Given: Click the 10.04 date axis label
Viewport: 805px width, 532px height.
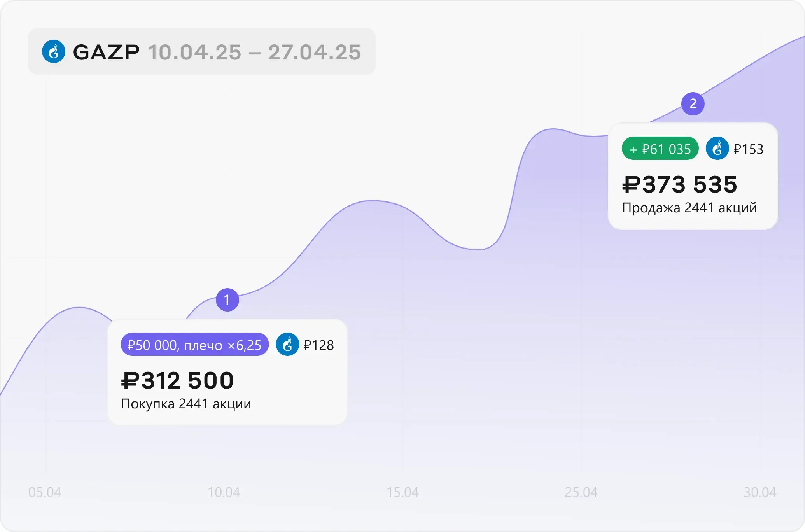Looking at the screenshot, I should coord(224,492).
